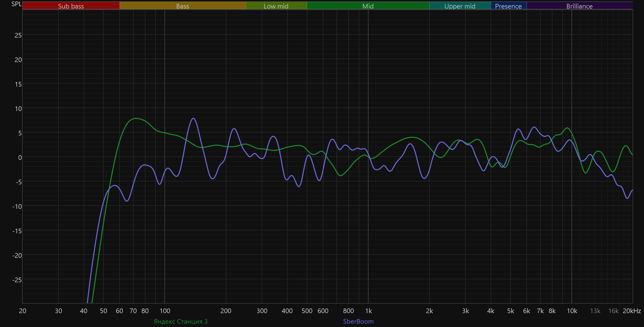Click the 20 Hz frequency axis label
Image resolution: width=644 pixels, height=327 pixels.
23,311
